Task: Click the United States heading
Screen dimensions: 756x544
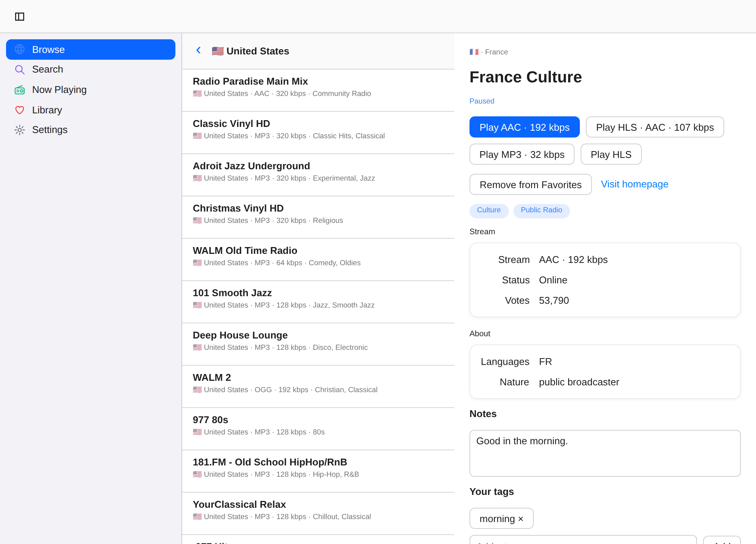Action: [x=258, y=51]
